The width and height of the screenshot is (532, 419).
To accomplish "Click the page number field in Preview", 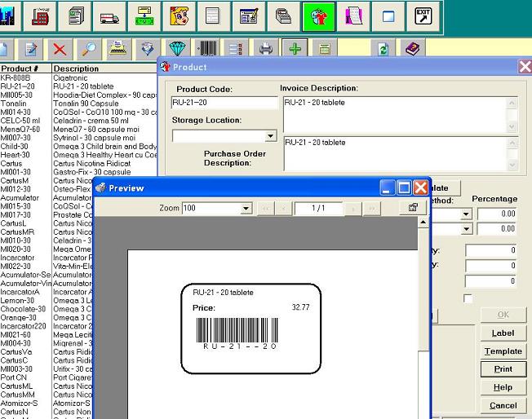I will pyautogui.click(x=318, y=208).
